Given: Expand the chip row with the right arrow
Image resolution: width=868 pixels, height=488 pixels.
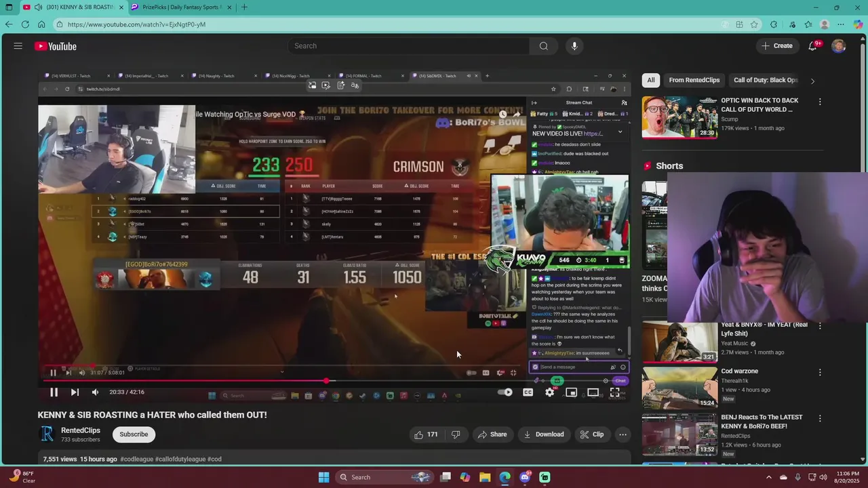Looking at the screenshot, I should [x=812, y=81].
